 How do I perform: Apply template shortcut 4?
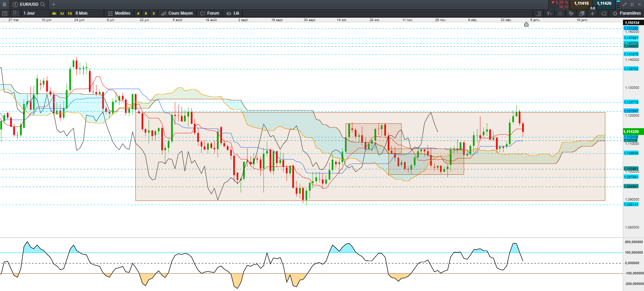point(138,14)
